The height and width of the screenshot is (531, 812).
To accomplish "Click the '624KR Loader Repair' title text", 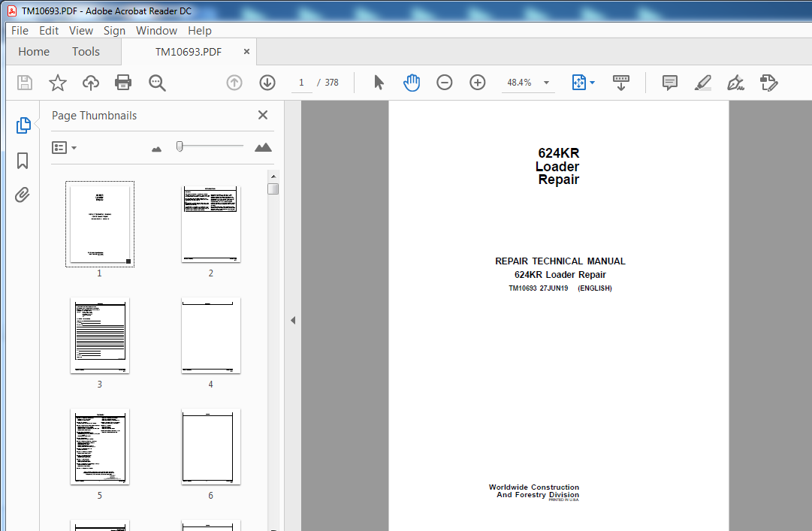I will 557,166.
